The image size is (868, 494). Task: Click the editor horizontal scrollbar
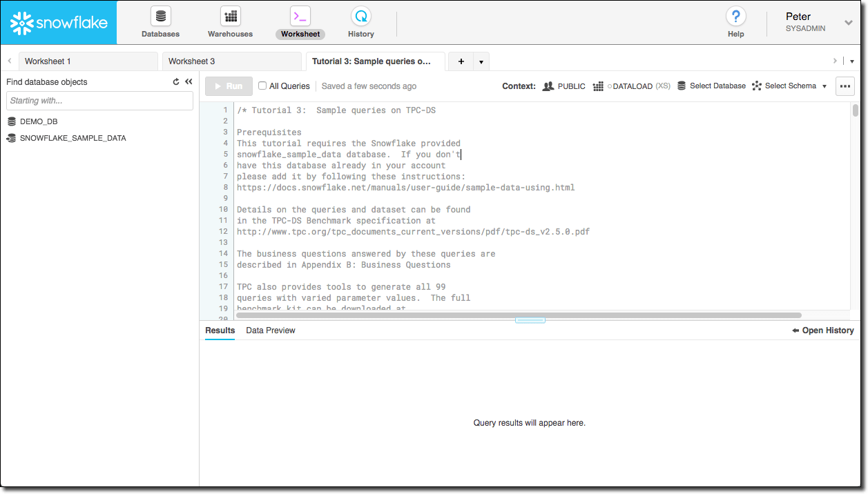(519, 315)
